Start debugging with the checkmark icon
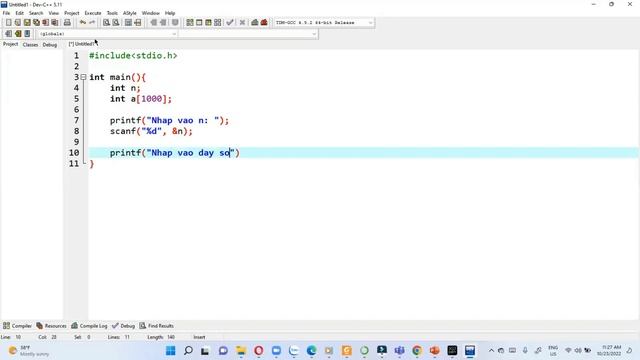The height and width of the screenshot is (360, 640). click(x=230, y=22)
